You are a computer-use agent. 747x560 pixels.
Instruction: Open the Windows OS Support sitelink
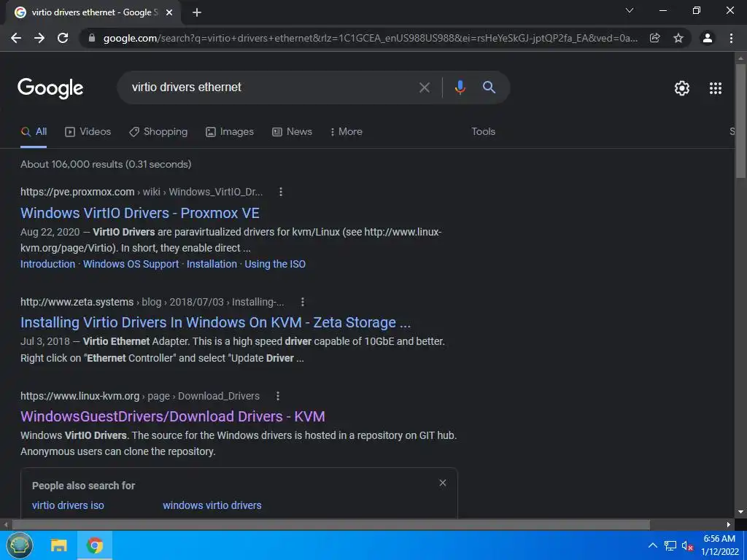[131, 264]
